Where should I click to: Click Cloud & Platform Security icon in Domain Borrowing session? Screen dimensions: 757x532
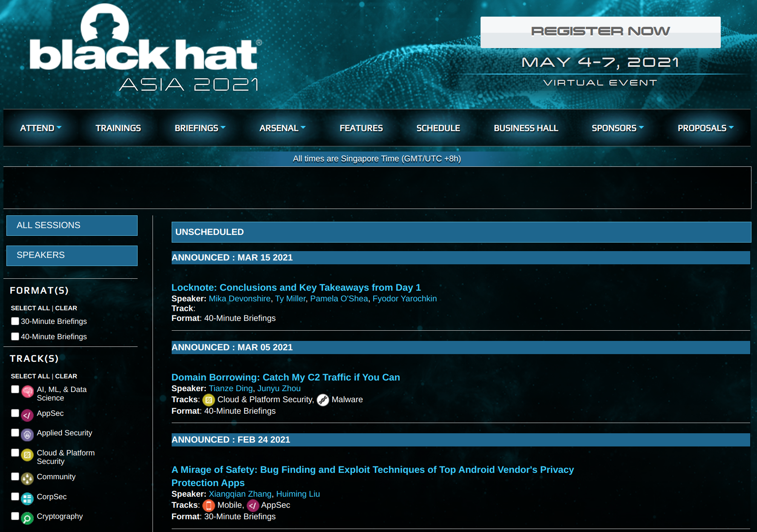click(x=209, y=400)
